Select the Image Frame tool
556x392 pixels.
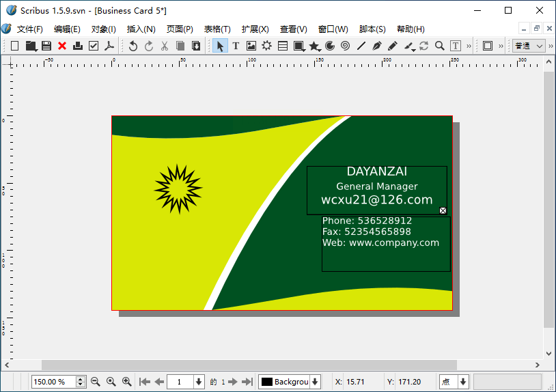(251, 46)
